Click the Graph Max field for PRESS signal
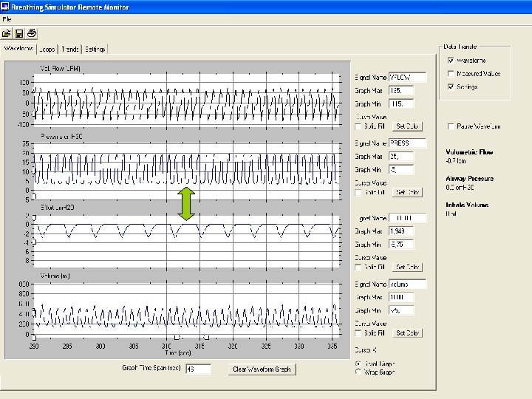Image resolution: width=532 pixels, height=399 pixels. point(402,156)
